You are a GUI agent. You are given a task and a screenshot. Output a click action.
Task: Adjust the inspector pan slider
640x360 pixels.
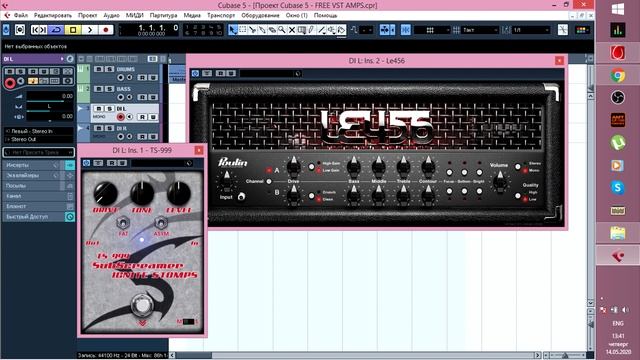(x=49, y=107)
